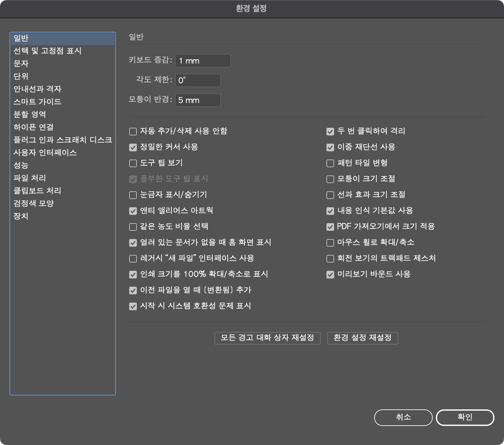Check 회전 보기의 트랙패드 제스처

(x=330, y=258)
